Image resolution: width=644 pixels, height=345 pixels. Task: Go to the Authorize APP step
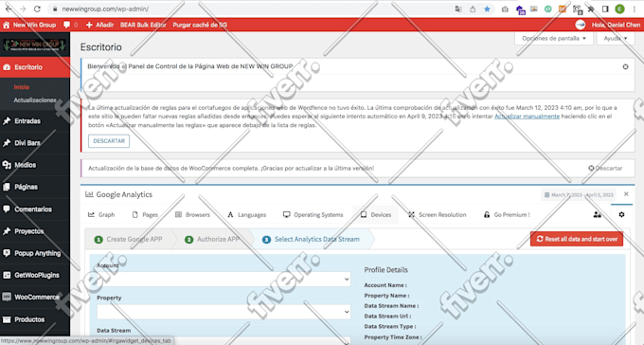pyautogui.click(x=213, y=240)
